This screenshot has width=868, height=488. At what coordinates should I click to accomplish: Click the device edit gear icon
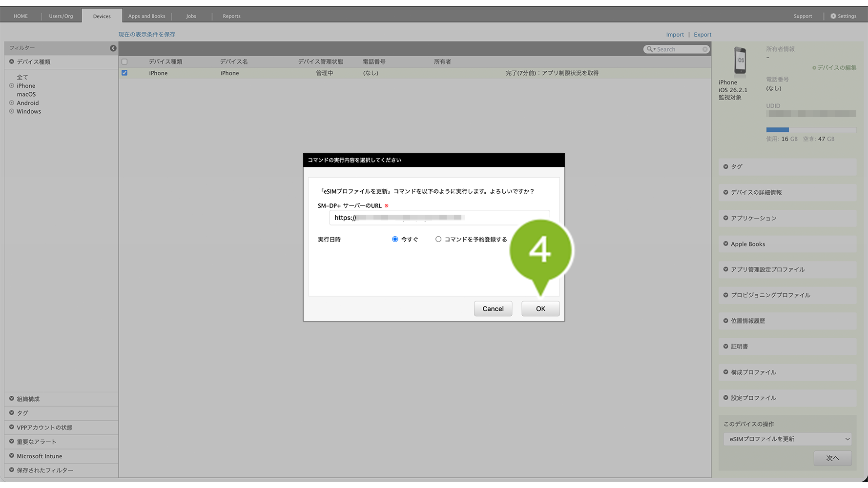[814, 68]
